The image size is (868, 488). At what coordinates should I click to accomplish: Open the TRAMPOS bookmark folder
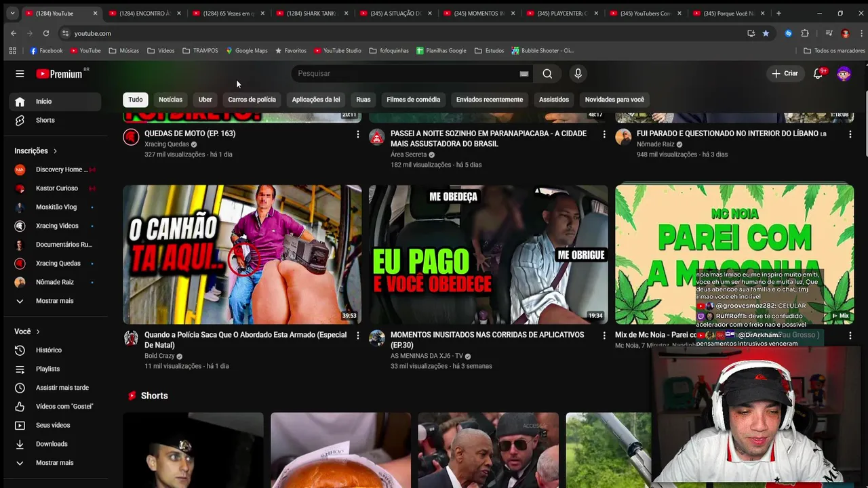click(x=200, y=51)
